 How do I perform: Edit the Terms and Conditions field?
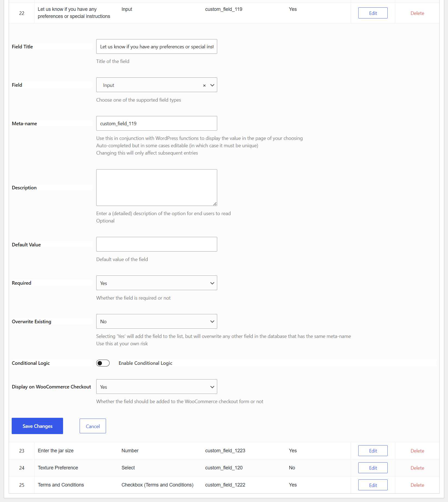[373, 485]
